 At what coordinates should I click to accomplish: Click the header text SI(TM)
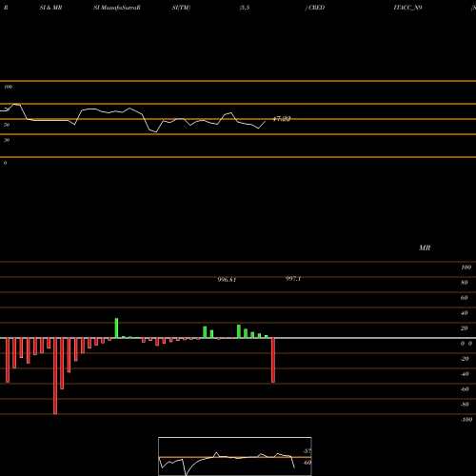click(181, 8)
